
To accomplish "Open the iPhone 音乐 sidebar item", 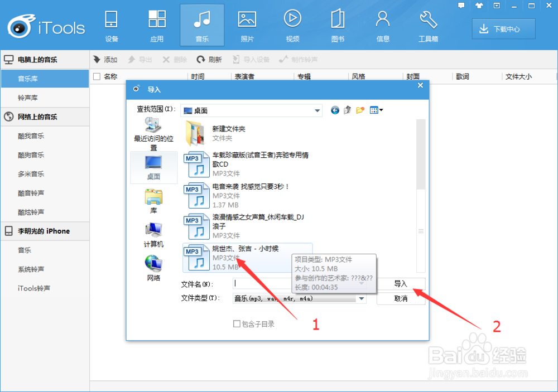I will [45, 250].
